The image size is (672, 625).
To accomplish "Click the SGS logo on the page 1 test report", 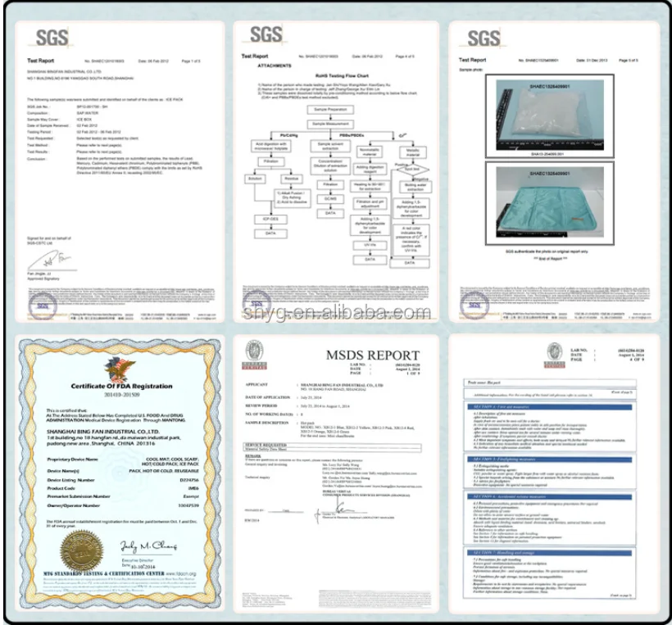I will pos(52,38).
